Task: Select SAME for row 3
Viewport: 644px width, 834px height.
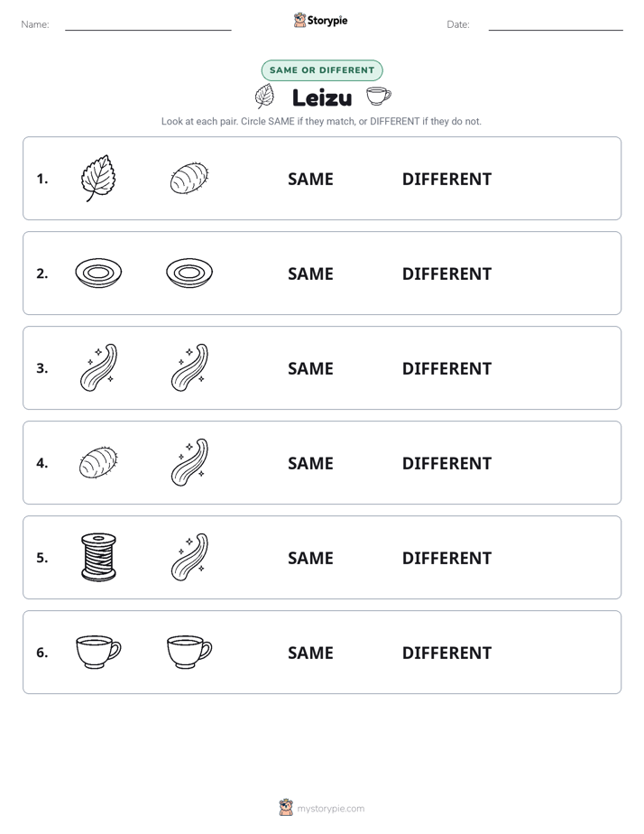Action: tap(310, 368)
